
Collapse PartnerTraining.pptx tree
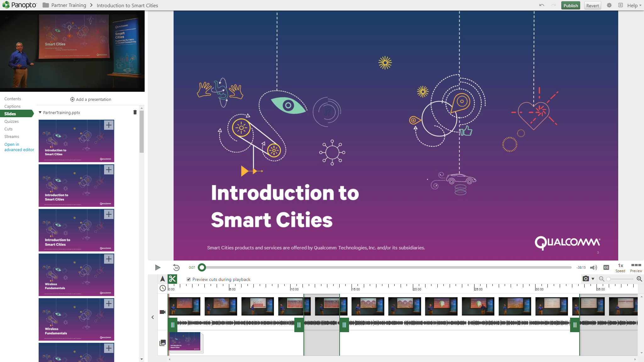point(40,112)
